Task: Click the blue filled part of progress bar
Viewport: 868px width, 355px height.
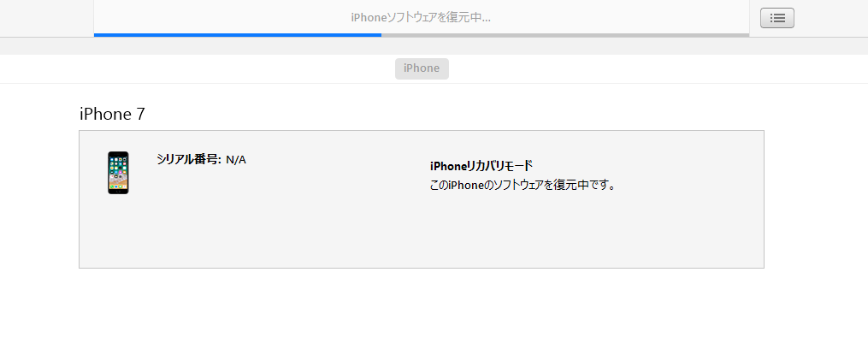Action: click(238, 35)
